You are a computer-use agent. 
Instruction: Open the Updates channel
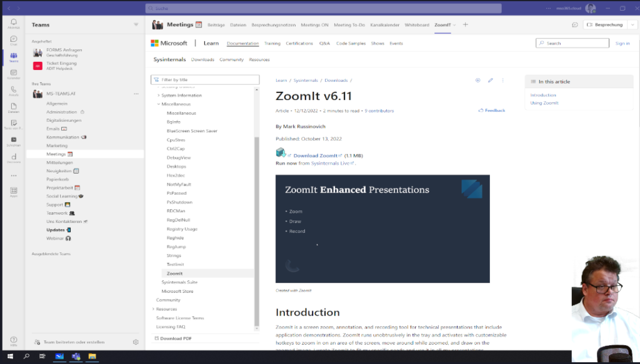pyautogui.click(x=58, y=230)
